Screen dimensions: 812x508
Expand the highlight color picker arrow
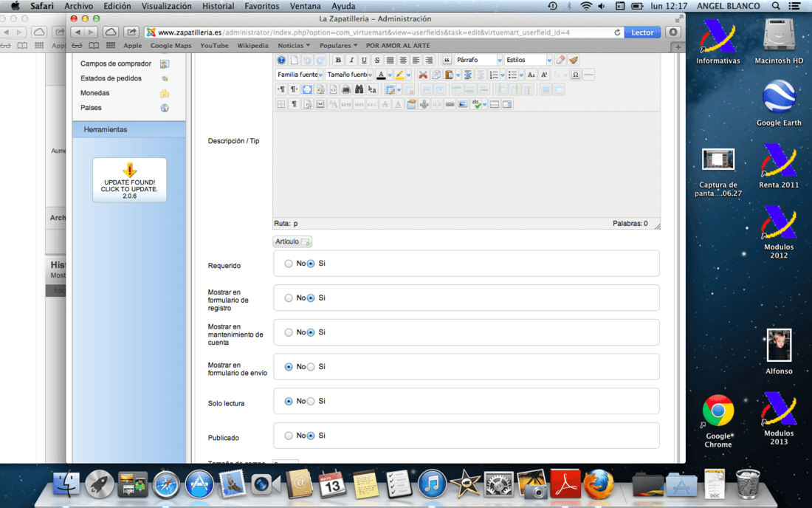pos(409,75)
